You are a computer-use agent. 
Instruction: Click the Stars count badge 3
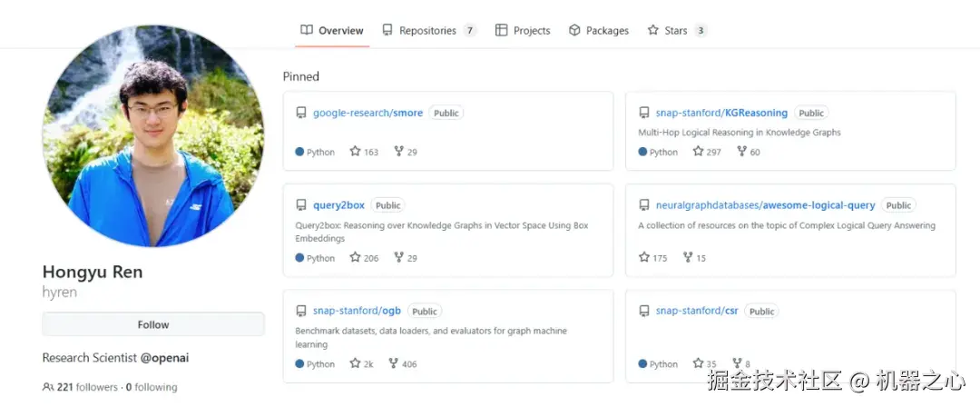tap(701, 30)
